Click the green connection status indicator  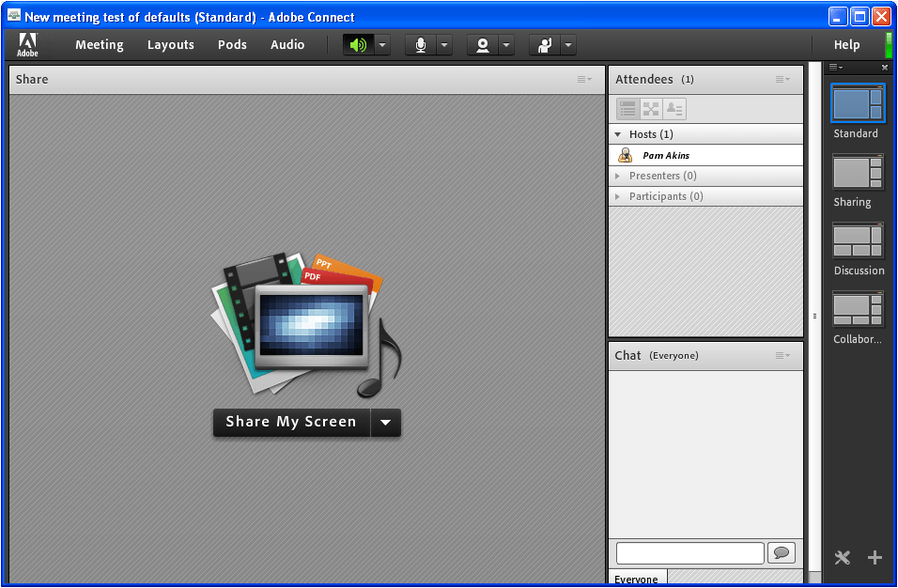click(889, 45)
